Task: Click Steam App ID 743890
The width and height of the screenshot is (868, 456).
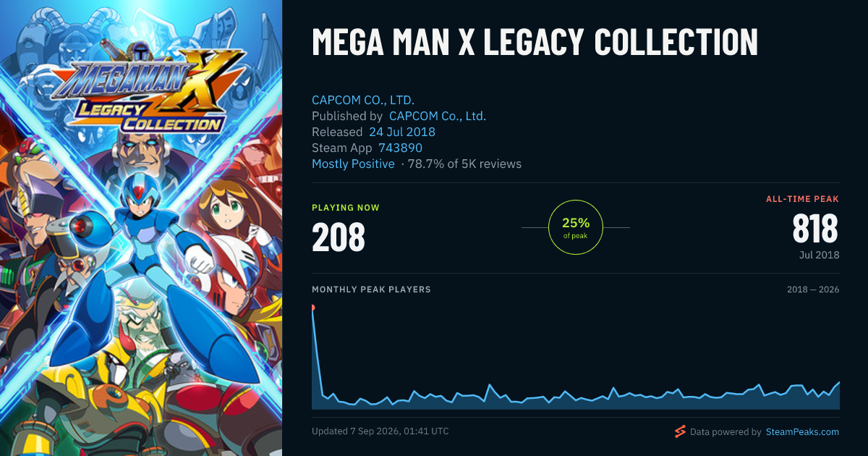Action: (x=400, y=148)
